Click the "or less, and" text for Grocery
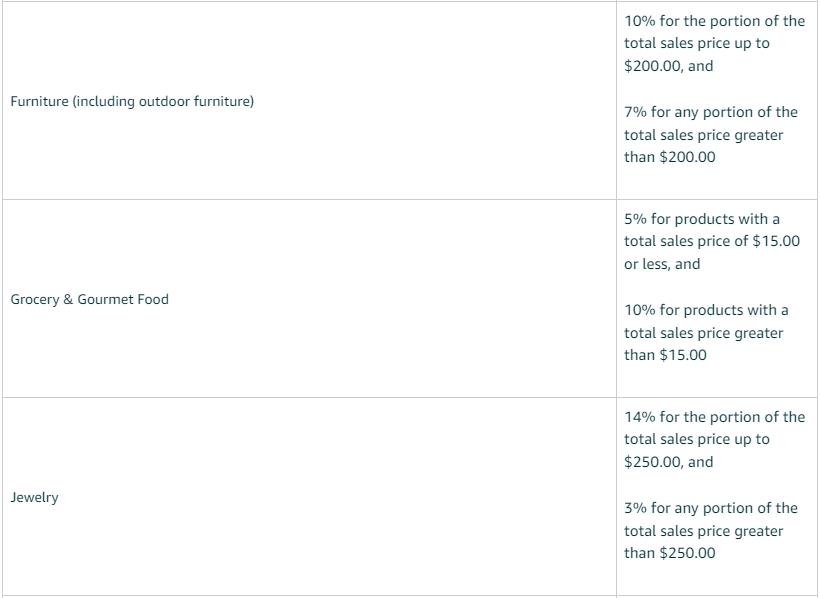The width and height of the screenshot is (820, 598). click(x=662, y=264)
